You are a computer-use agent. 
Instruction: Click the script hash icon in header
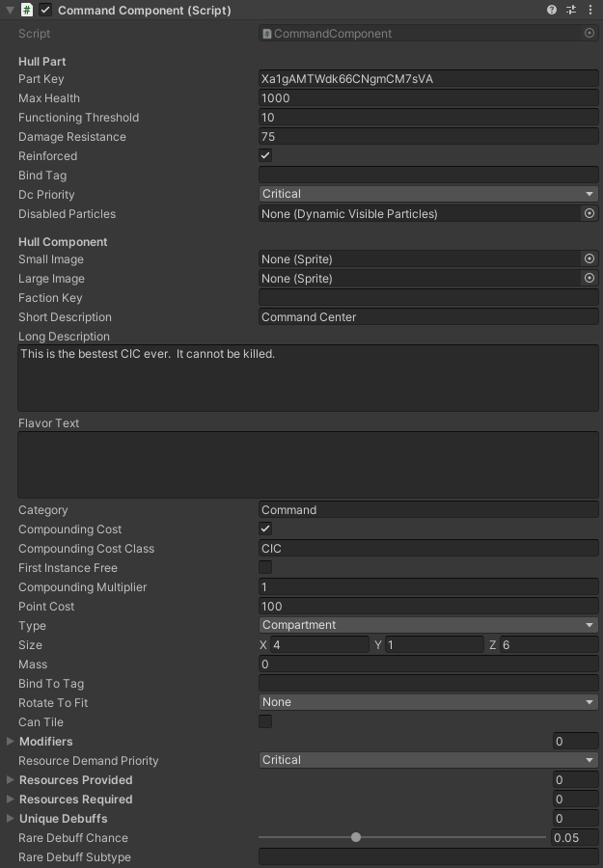(x=27, y=10)
